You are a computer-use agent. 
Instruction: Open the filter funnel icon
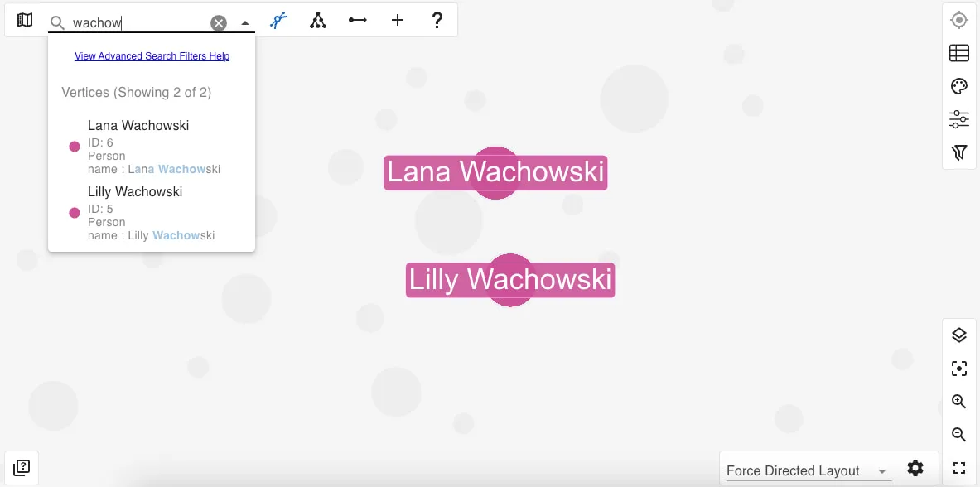(958, 152)
